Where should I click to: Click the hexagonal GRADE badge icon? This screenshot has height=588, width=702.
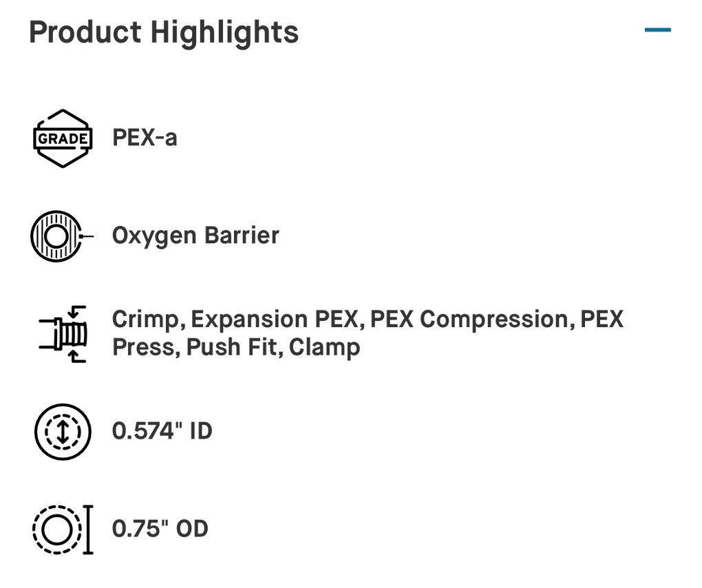coord(63,138)
